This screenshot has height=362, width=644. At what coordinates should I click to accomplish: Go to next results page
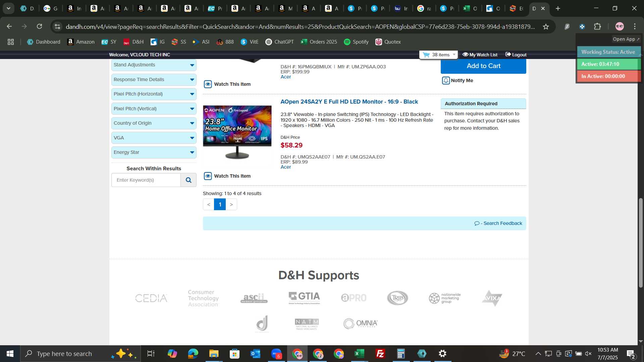231,204
